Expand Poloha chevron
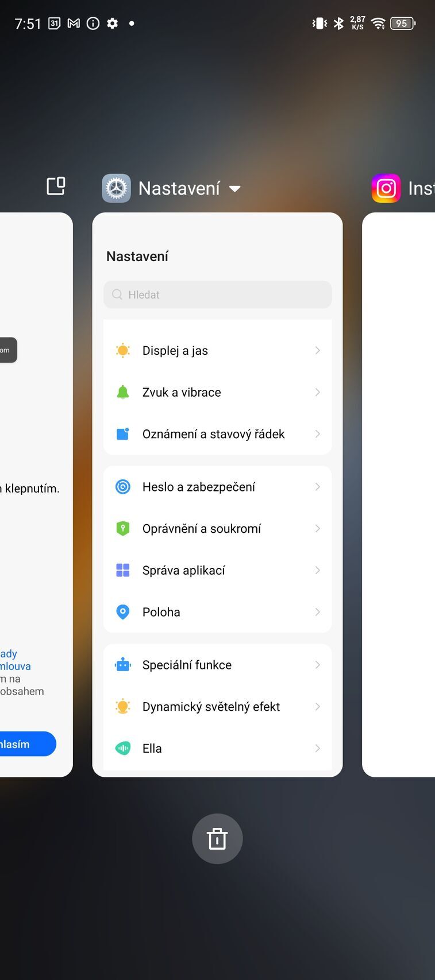Screen dimensions: 435x980 (x=318, y=612)
